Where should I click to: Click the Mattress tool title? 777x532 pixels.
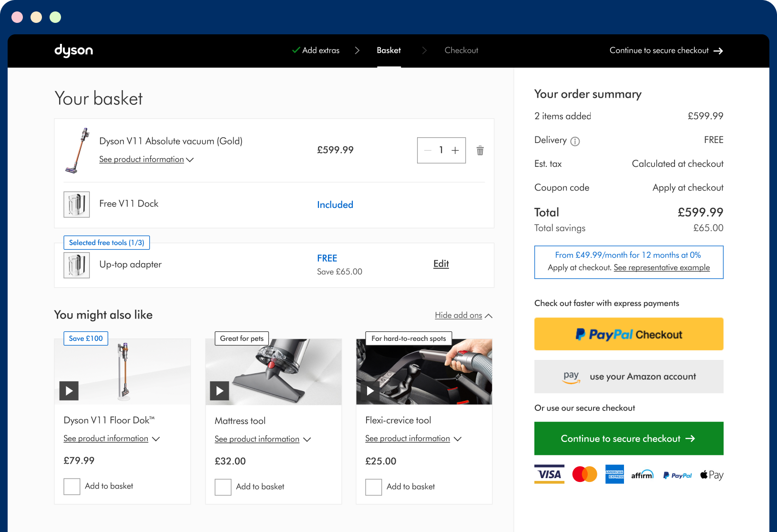(x=240, y=421)
